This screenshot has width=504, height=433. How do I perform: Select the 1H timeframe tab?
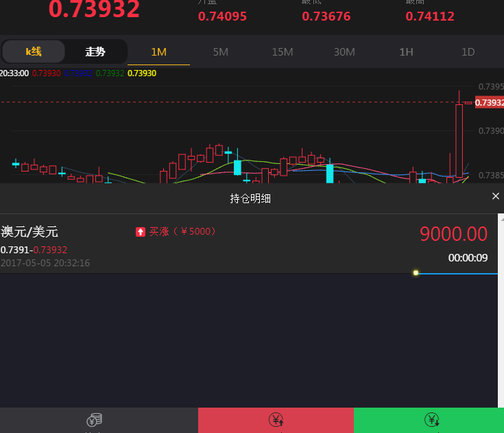(x=406, y=51)
